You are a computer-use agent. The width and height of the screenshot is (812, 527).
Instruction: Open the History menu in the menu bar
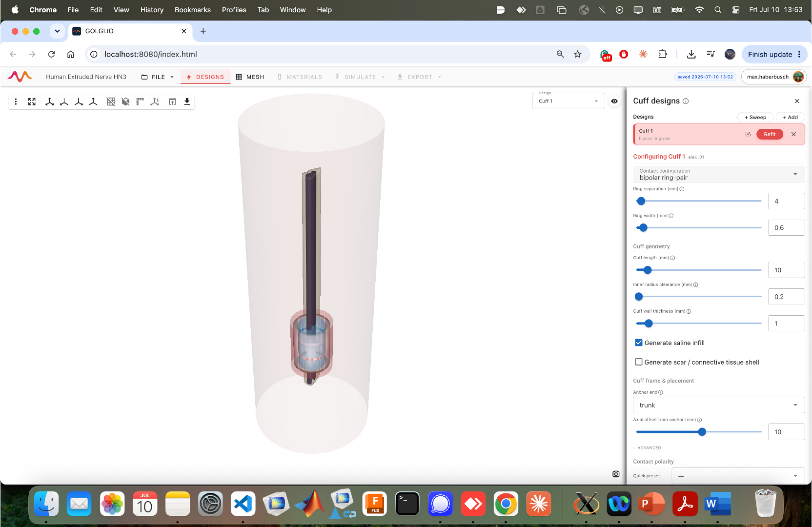click(x=152, y=10)
